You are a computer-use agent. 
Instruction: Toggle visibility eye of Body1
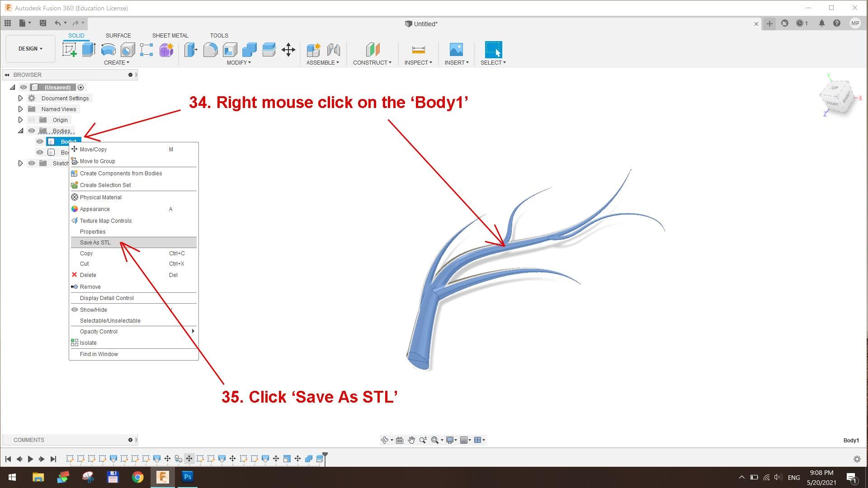[40, 142]
